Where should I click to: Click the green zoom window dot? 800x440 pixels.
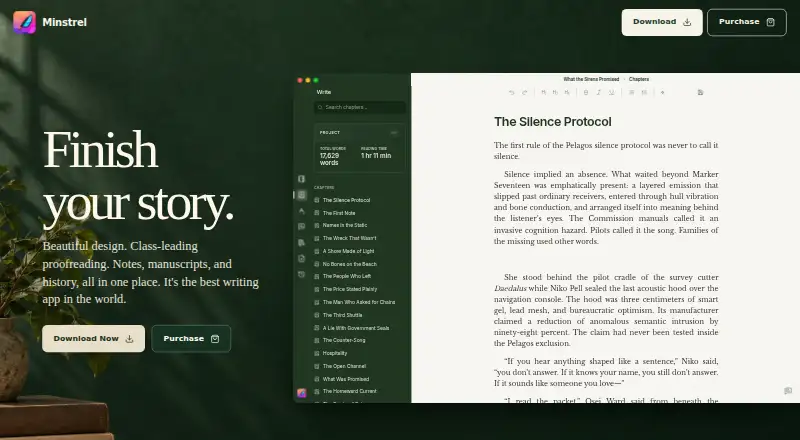pyautogui.click(x=316, y=80)
